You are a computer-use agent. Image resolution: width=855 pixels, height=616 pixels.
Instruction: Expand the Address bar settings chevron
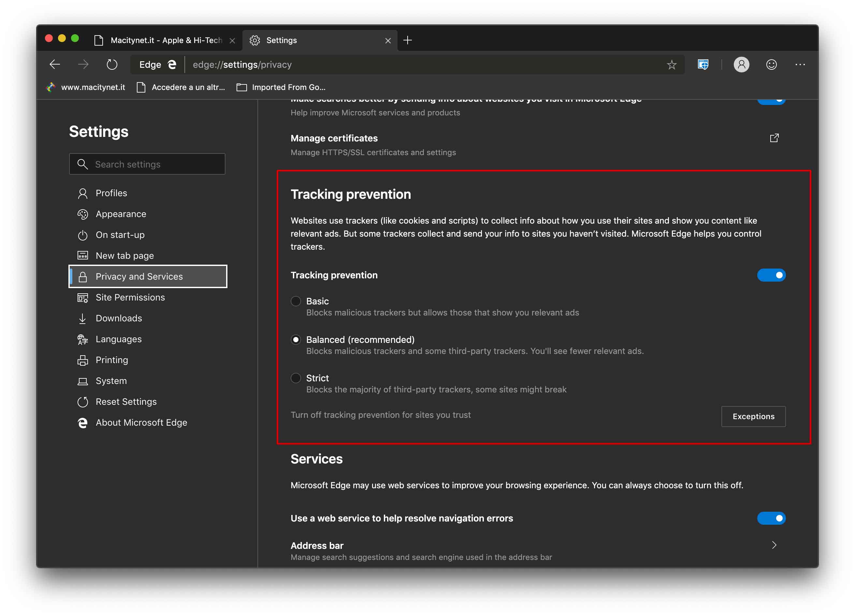pos(774,545)
